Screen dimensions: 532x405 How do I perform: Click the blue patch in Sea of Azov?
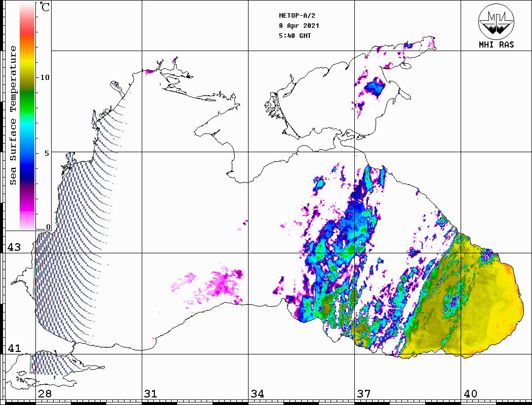pyautogui.click(x=375, y=87)
